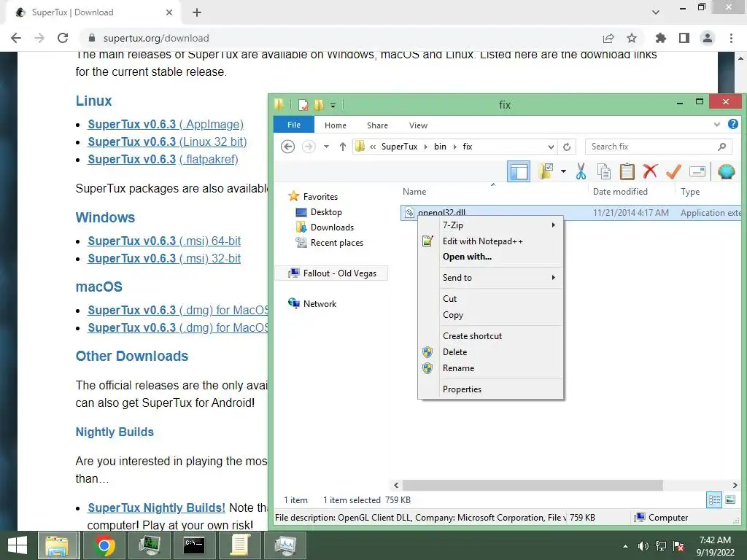Reload the SuperTux download page
The image size is (747, 560).
tap(63, 38)
